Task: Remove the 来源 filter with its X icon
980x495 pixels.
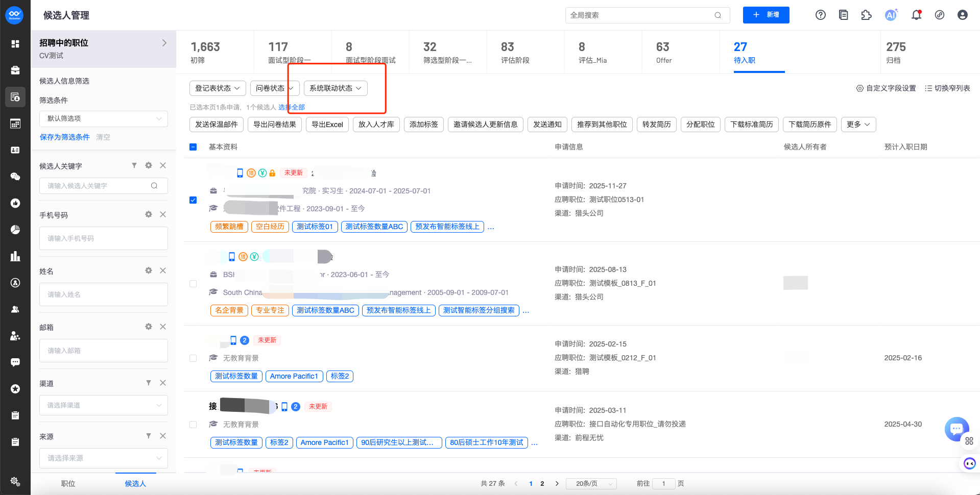Action: (x=163, y=436)
